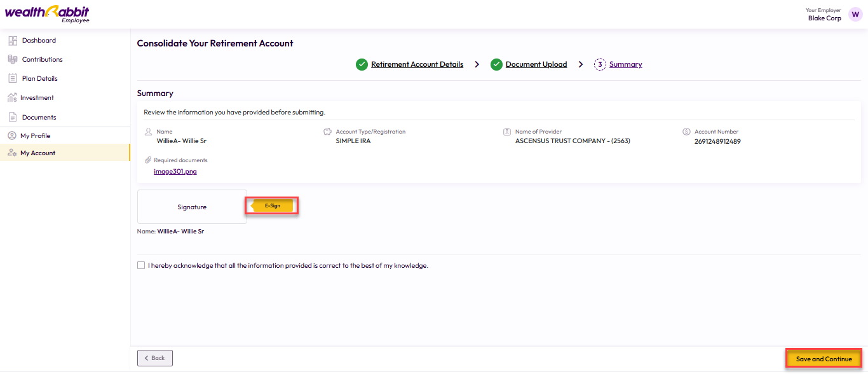868x374 pixels.
Task: Select the Contributions coins icon
Action: point(13,59)
